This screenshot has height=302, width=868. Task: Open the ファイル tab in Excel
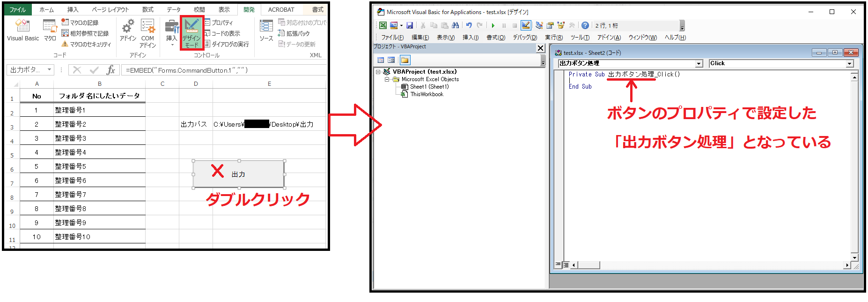tap(18, 9)
